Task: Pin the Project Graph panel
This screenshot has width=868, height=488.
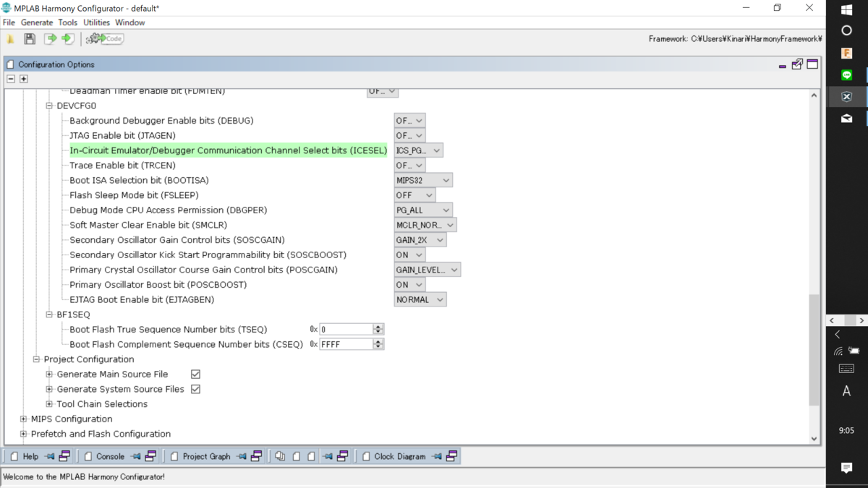Action: [x=242, y=456]
